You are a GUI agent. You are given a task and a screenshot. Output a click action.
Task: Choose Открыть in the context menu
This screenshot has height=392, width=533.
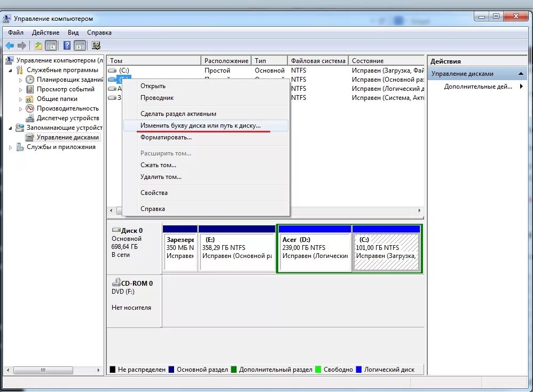tap(206, 86)
